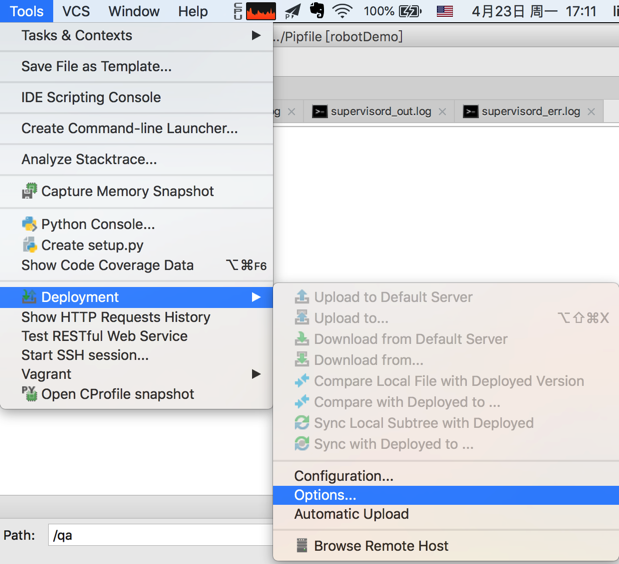This screenshot has height=564, width=619.
Task: Click the Browse Remote Host icon
Action: pyautogui.click(x=302, y=545)
